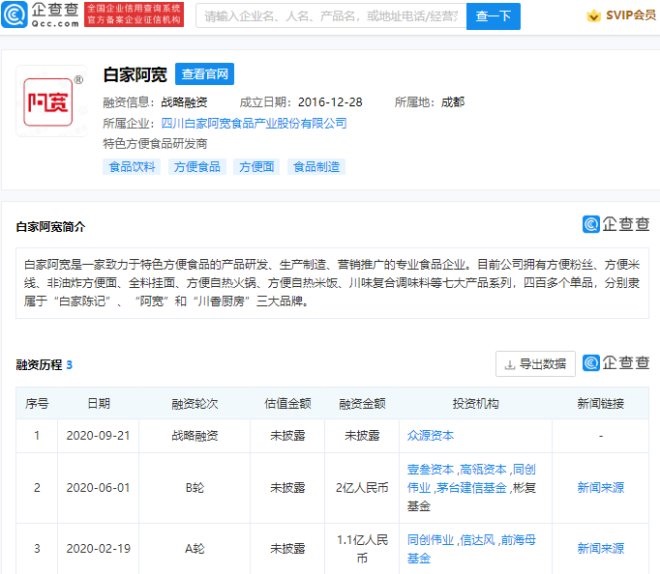Select the 方便食品 tag
Image resolution: width=660 pixels, height=574 pixels.
[x=196, y=167]
